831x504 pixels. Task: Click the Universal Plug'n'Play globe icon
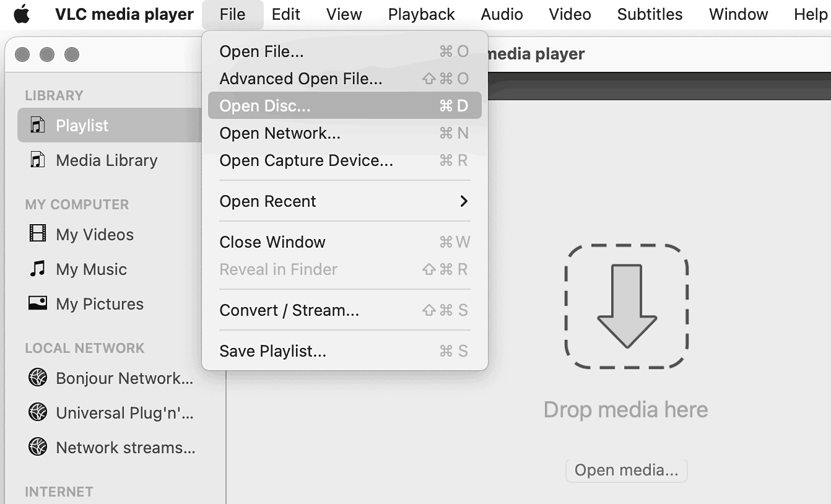(38, 412)
